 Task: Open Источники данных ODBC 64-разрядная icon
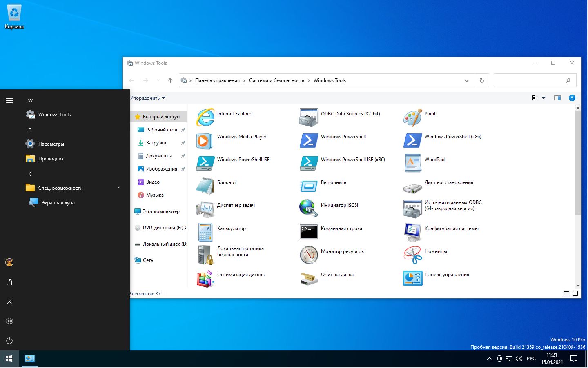pos(412,209)
